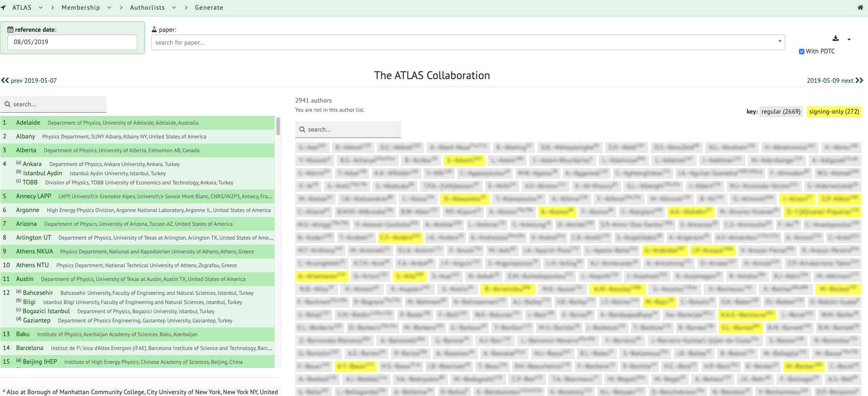
Task: Select the Bogazici Istanbul entry
Action: point(115,311)
